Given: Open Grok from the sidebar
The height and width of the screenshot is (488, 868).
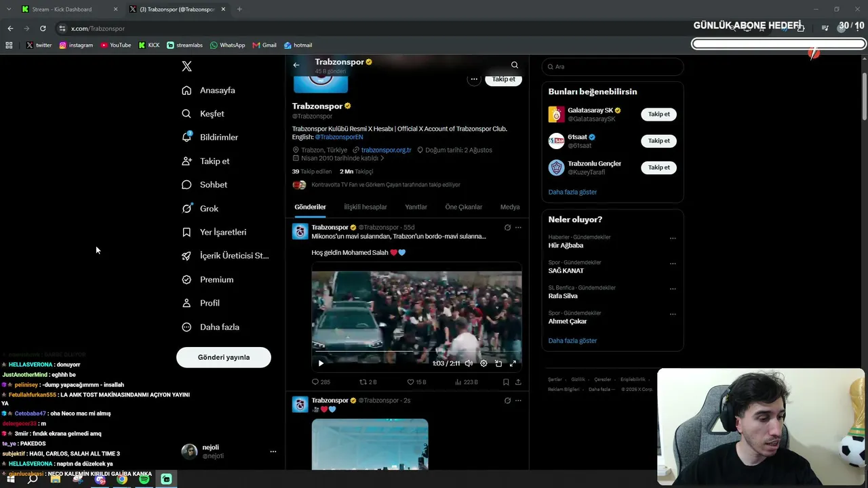Looking at the screenshot, I should pyautogui.click(x=200, y=209).
